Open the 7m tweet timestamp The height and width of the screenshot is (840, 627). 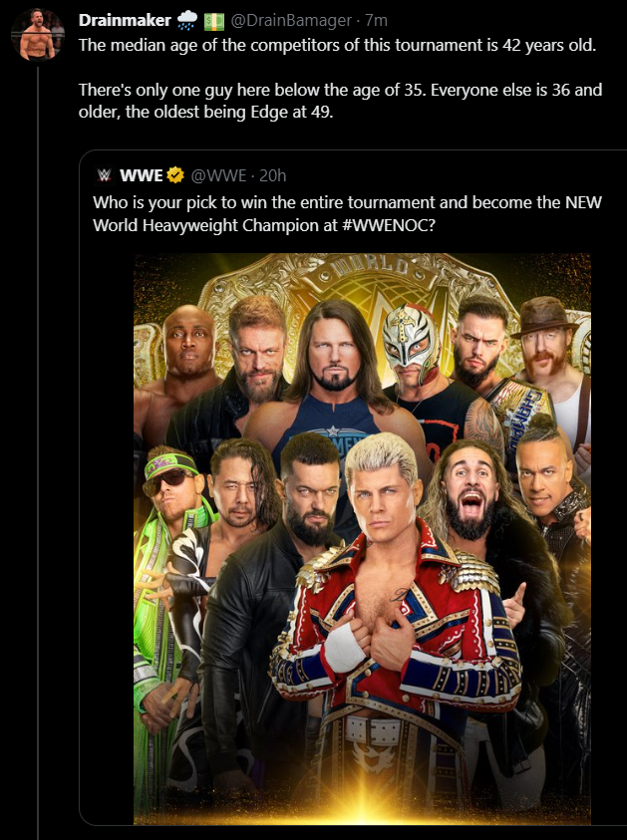pyautogui.click(x=376, y=20)
